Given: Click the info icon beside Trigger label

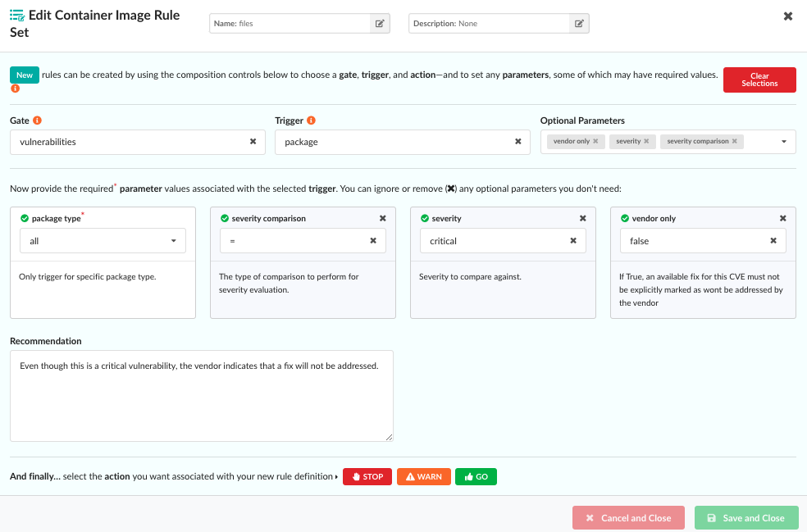Looking at the screenshot, I should tap(312, 120).
